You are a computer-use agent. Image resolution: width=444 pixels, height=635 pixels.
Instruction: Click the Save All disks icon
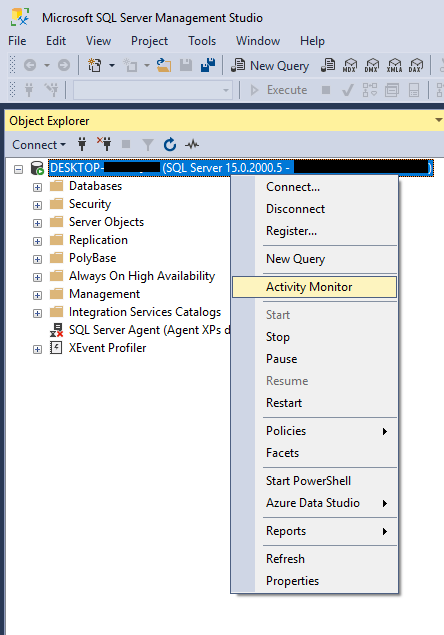tap(208, 65)
